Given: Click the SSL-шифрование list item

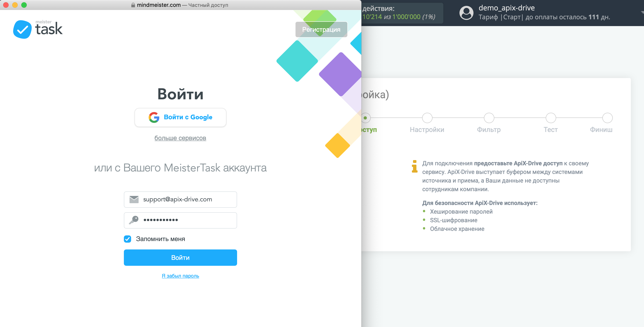Looking at the screenshot, I should [454, 220].
